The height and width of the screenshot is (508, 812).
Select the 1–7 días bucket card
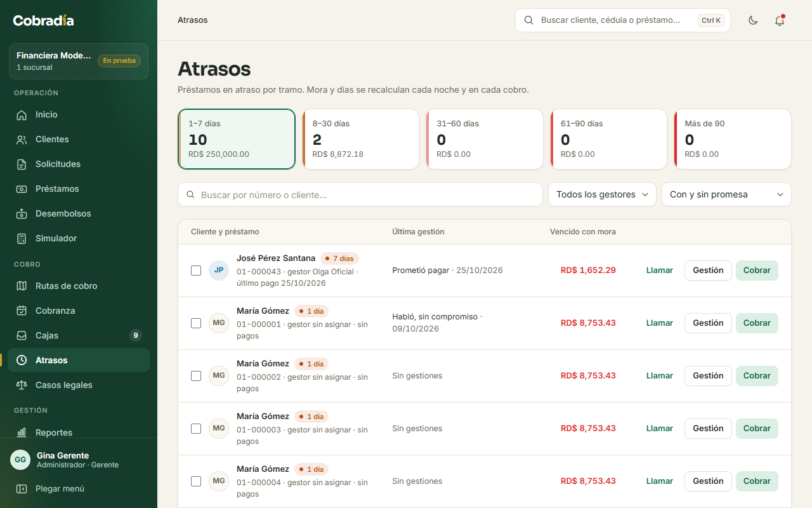[237, 139]
